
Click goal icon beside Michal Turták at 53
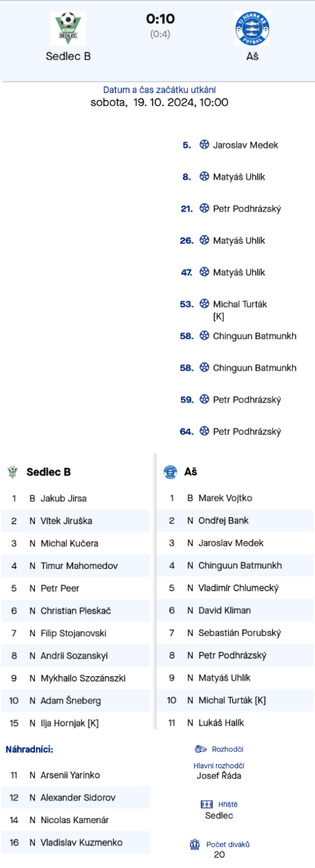click(204, 304)
